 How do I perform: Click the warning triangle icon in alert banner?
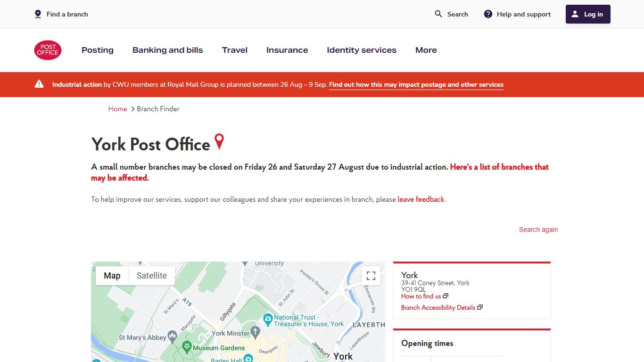pyautogui.click(x=39, y=84)
